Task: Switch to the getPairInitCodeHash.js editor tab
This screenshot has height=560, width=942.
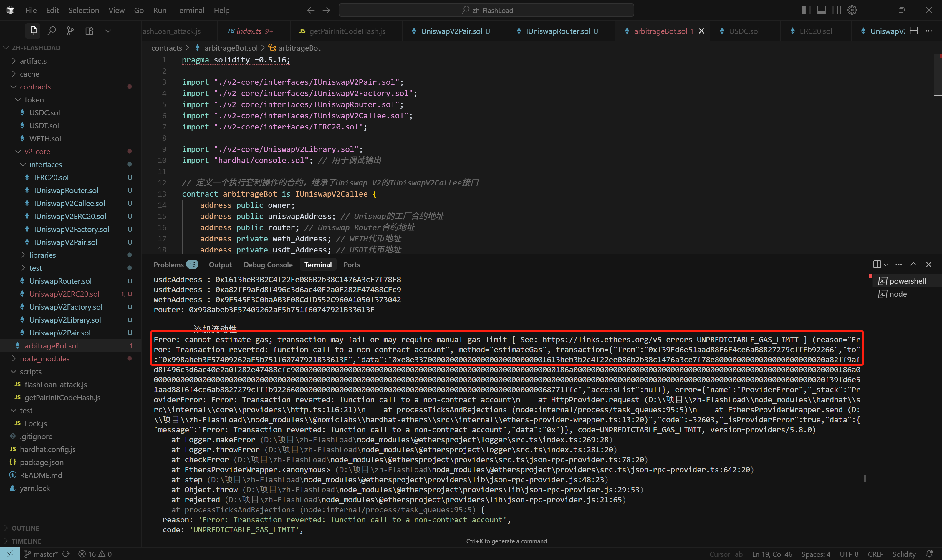Action: pos(347,31)
